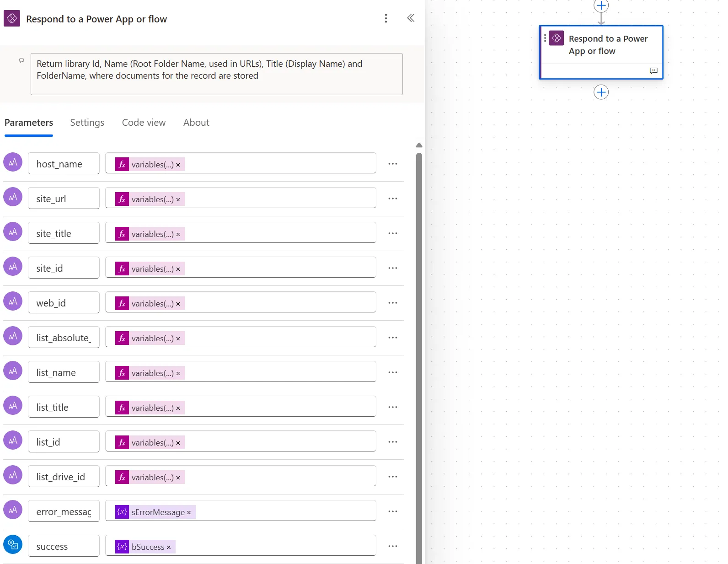Open the ellipsis menu for the success row
728x564 pixels.
[392, 546]
